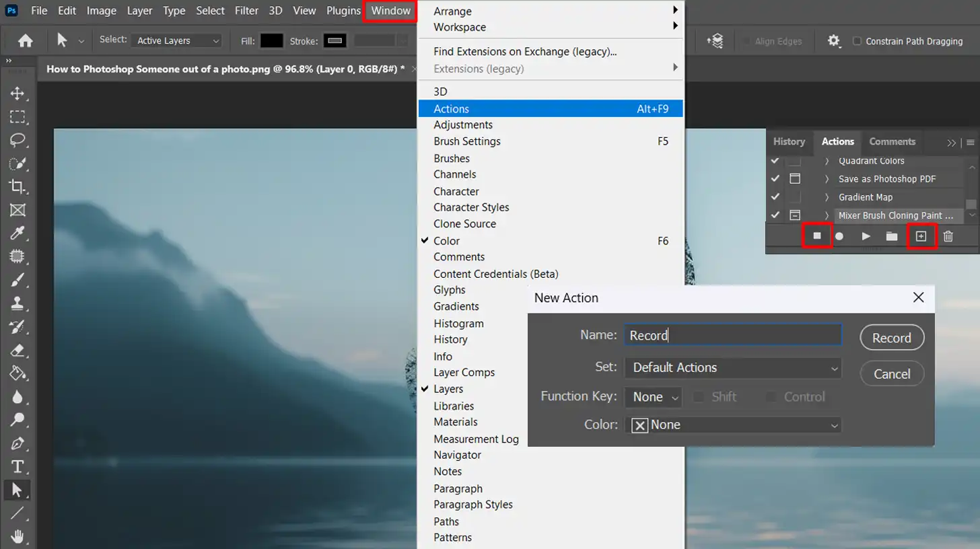
Task: Expand the Gradient Map action
Action: (x=827, y=197)
